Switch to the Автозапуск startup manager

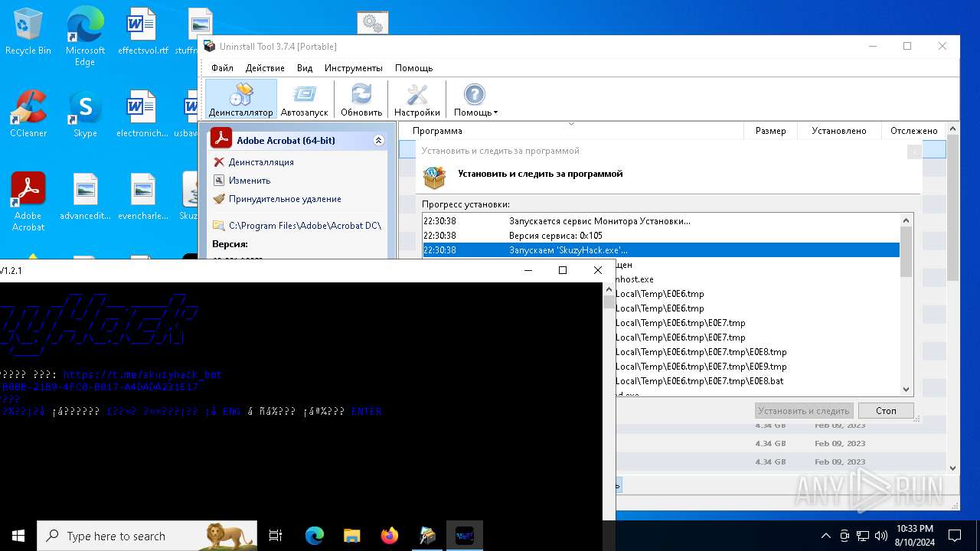pos(304,99)
